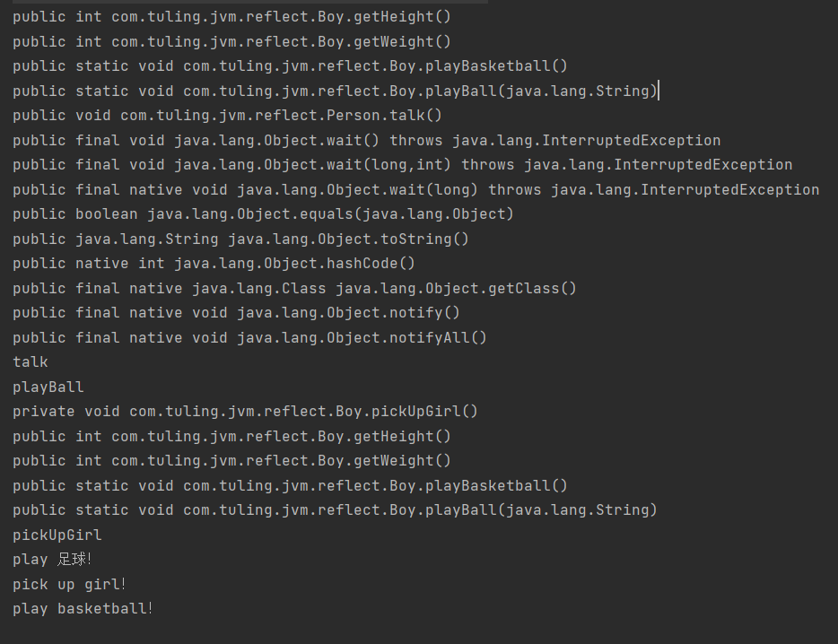Select the Object.notify() output line

[236, 313]
